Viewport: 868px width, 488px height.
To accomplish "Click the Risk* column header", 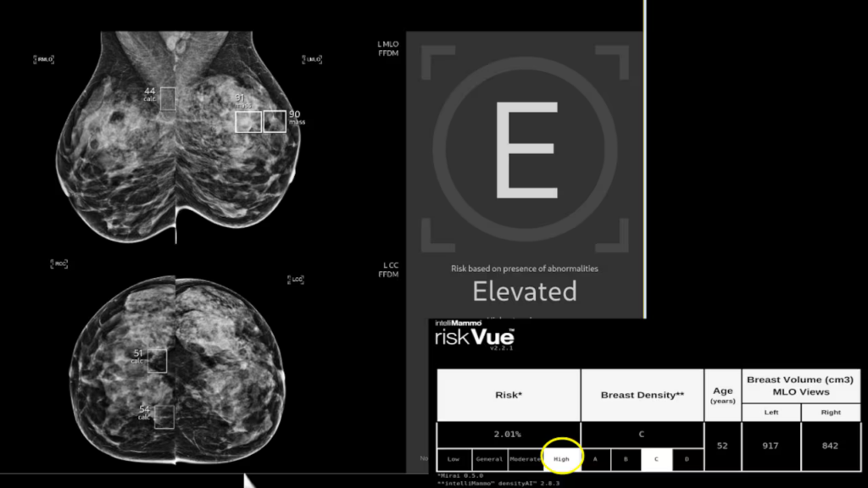I will point(508,395).
